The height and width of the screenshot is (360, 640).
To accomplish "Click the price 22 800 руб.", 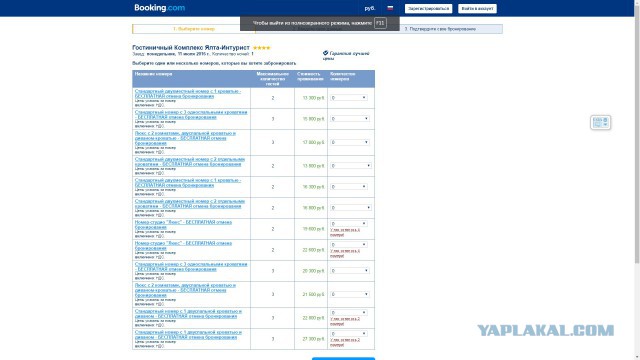I will coord(313,318).
